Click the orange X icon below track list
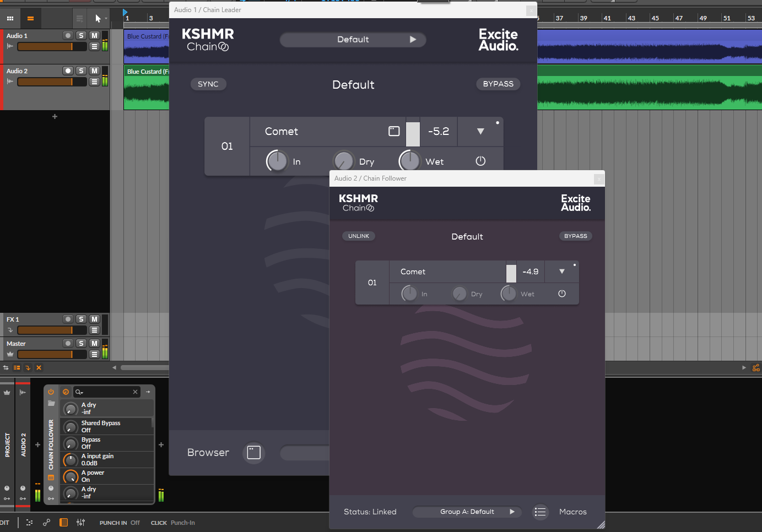This screenshot has width=762, height=532. [39, 367]
